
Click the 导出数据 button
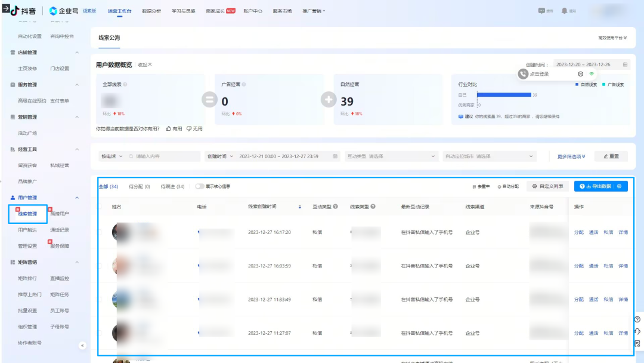coord(596,186)
